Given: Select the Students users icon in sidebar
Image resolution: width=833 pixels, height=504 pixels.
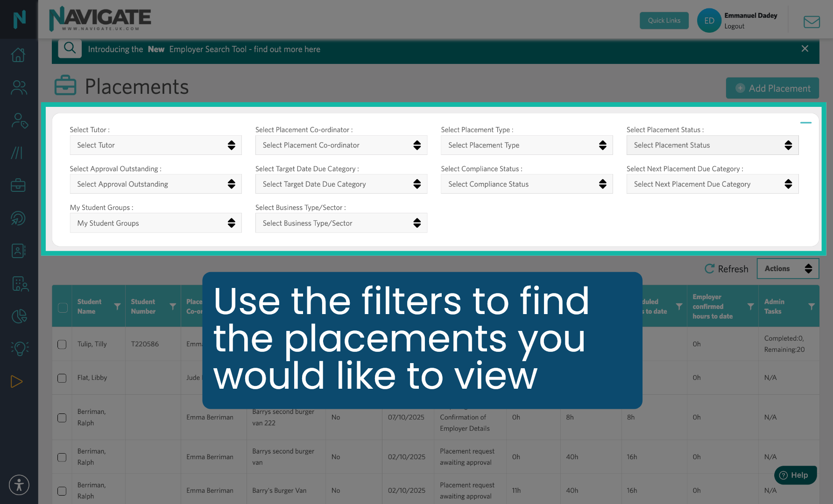Looking at the screenshot, I should [x=18, y=87].
